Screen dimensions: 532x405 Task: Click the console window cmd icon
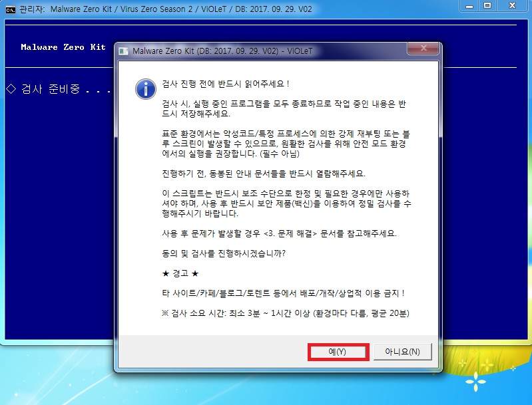click(11, 9)
